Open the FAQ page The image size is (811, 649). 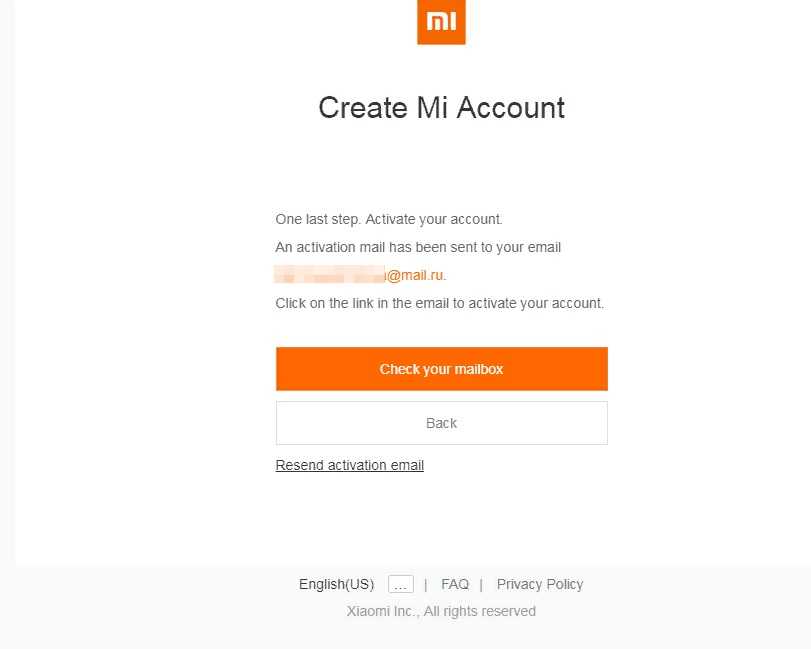tap(454, 584)
